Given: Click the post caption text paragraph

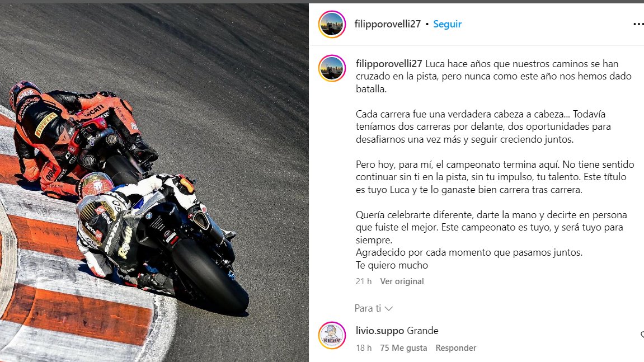Looking at the screenshot, I should pos(495,164).
